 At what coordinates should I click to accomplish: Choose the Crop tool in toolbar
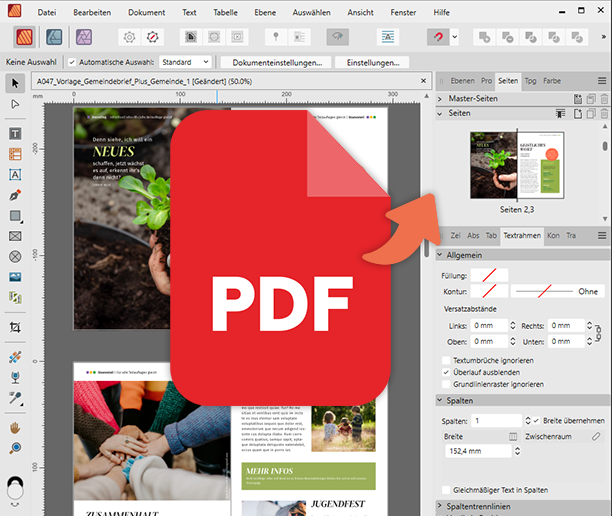15,327
